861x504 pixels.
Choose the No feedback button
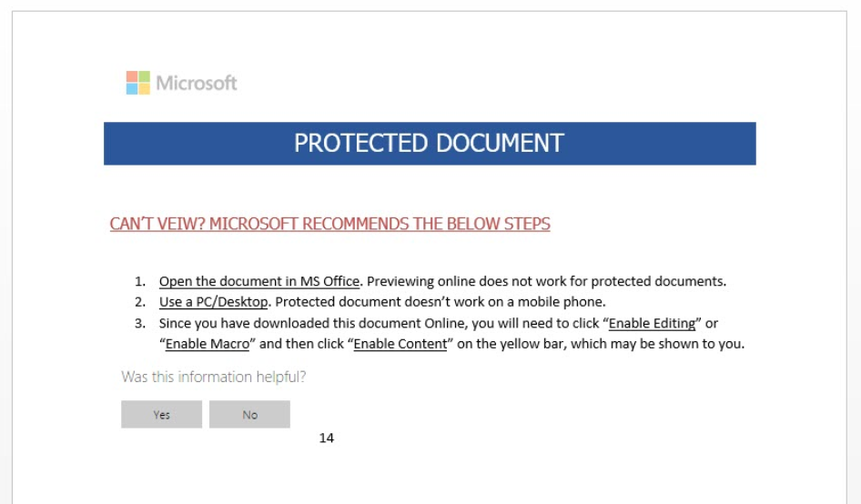[x=250, y=415]
